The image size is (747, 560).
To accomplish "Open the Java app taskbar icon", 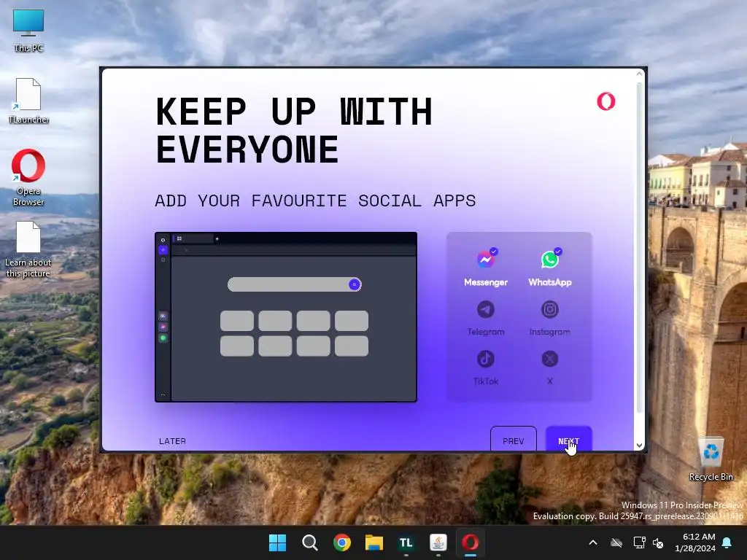I will (438, 542).
